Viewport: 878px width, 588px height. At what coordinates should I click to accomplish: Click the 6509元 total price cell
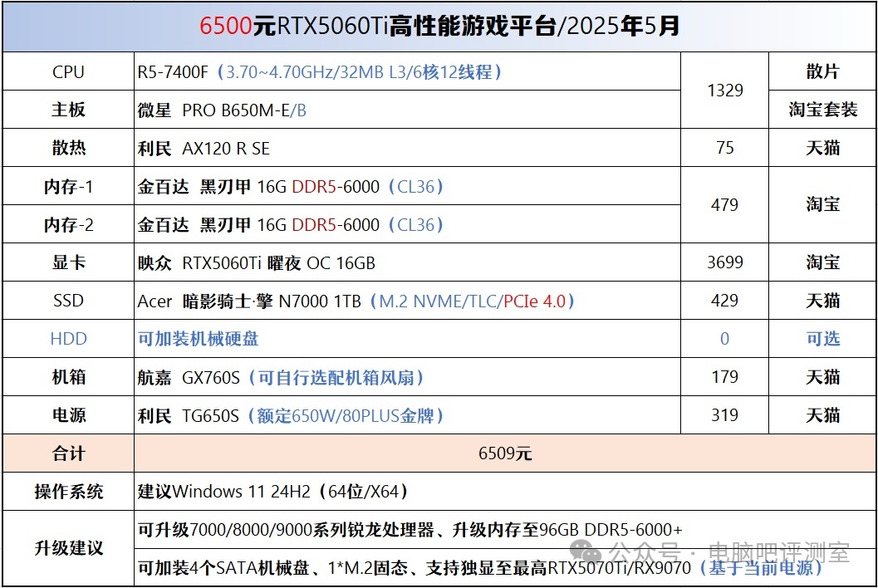click(x=504, y=453)
